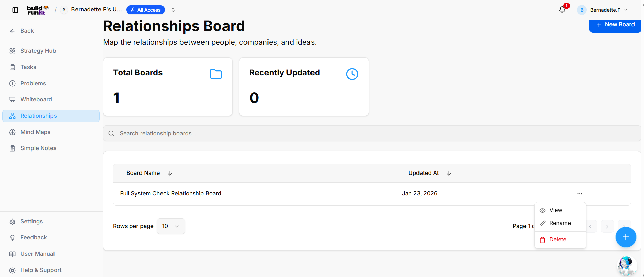Viewport: 644px width, 277px height.
Task: Go to the next page arrow
Action: 607,226
